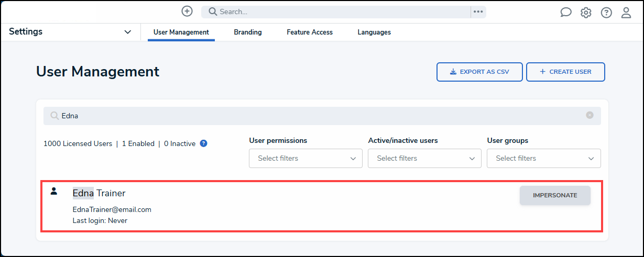Open the settings gear icon

pos(586,13)
